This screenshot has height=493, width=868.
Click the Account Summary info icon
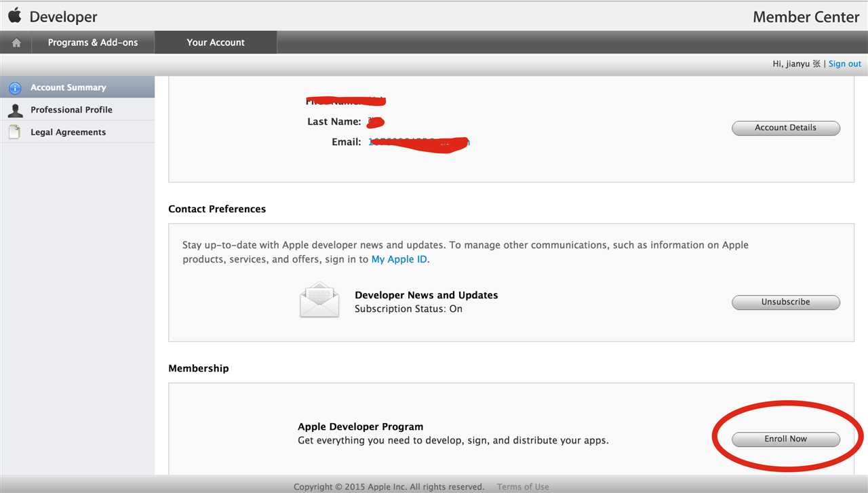pyautogui.click(x=15, y=87)
